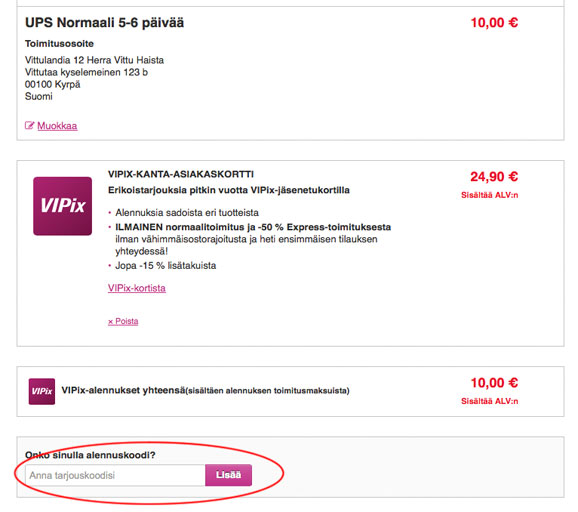Click the VIPIX-KANTA-ASIAKASKORTTI title

[x=181, y=174]
